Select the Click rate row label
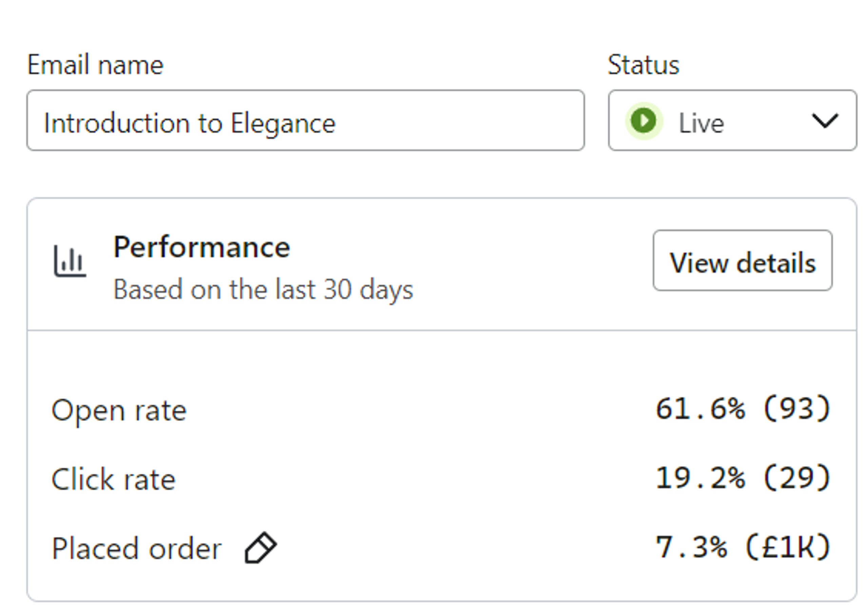The width and height of the screenshot is (868, 605). point(113,480)
